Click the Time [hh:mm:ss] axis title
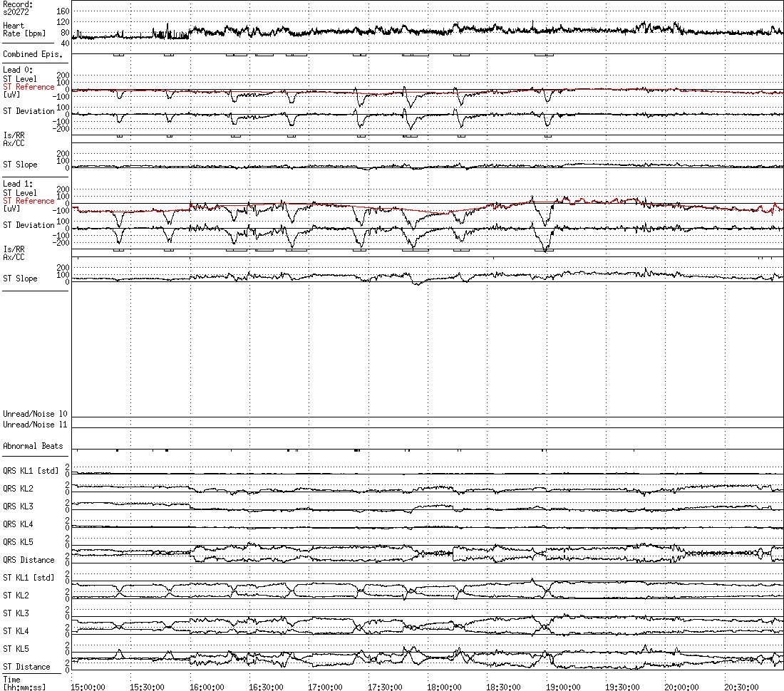 coord(21,683)
